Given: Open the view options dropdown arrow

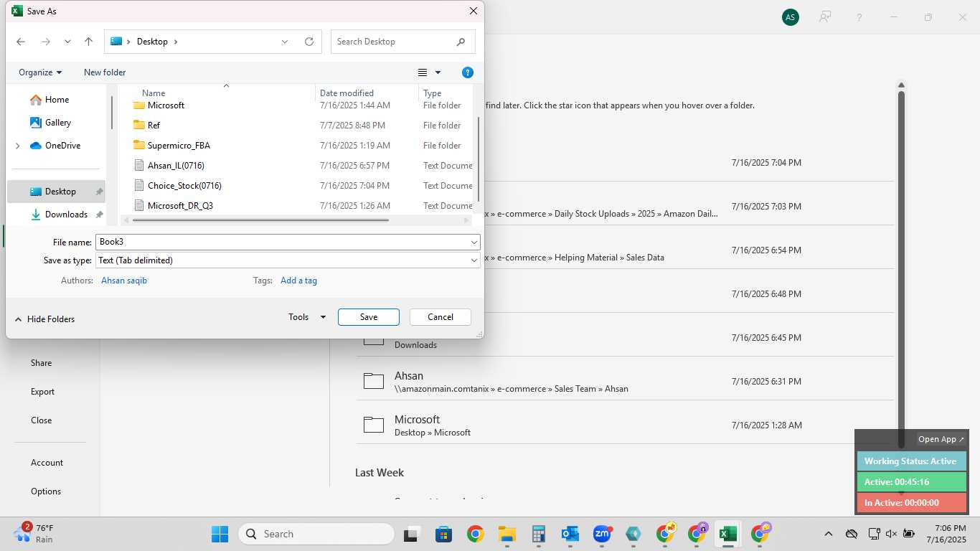Looking at the screenshot, I should [438, 72].
